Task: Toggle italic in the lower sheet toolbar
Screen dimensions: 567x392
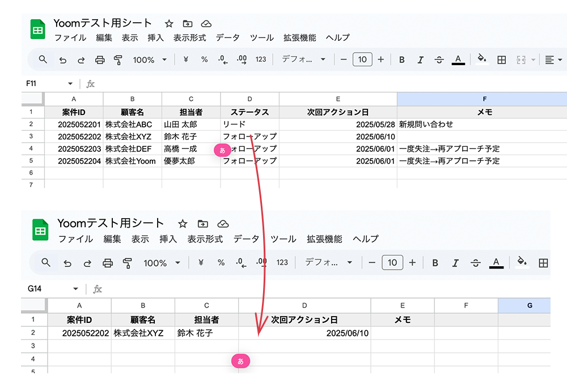Action: [x=455, y=263]
